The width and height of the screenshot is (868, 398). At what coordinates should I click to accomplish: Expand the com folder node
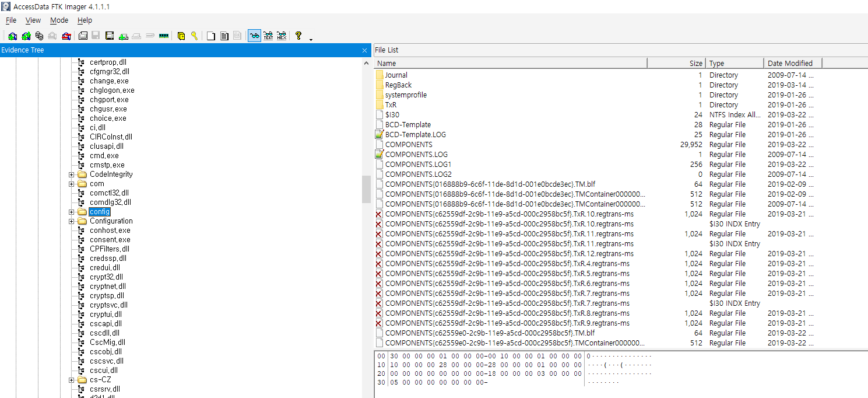coord(72,184)
